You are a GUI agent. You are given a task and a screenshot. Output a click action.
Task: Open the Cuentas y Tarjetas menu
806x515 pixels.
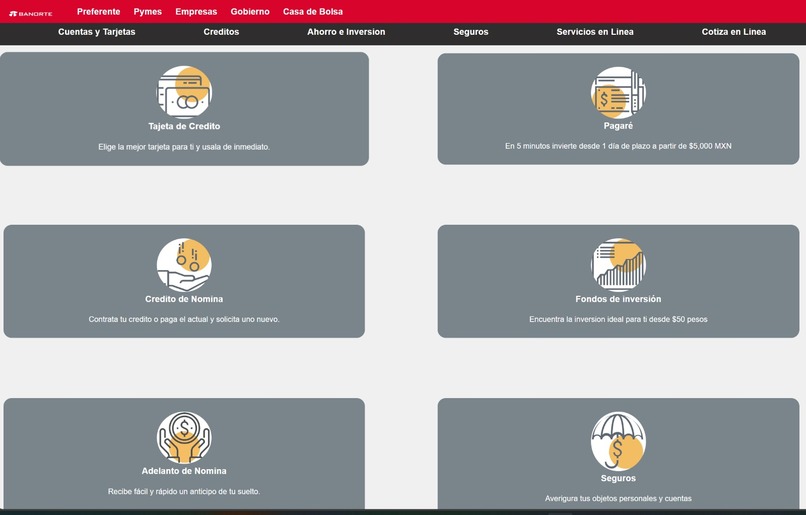[x=97, y=32]
